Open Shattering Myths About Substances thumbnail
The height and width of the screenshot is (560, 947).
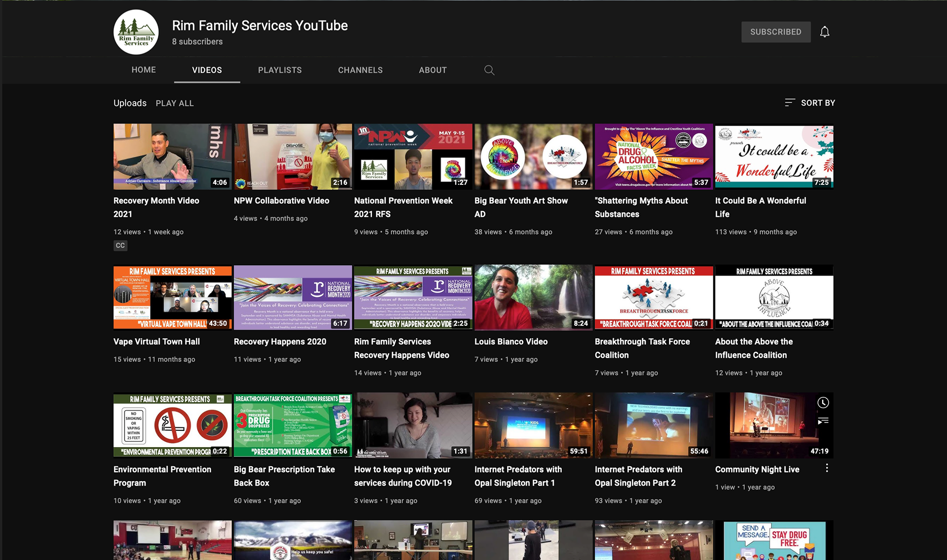654,157
